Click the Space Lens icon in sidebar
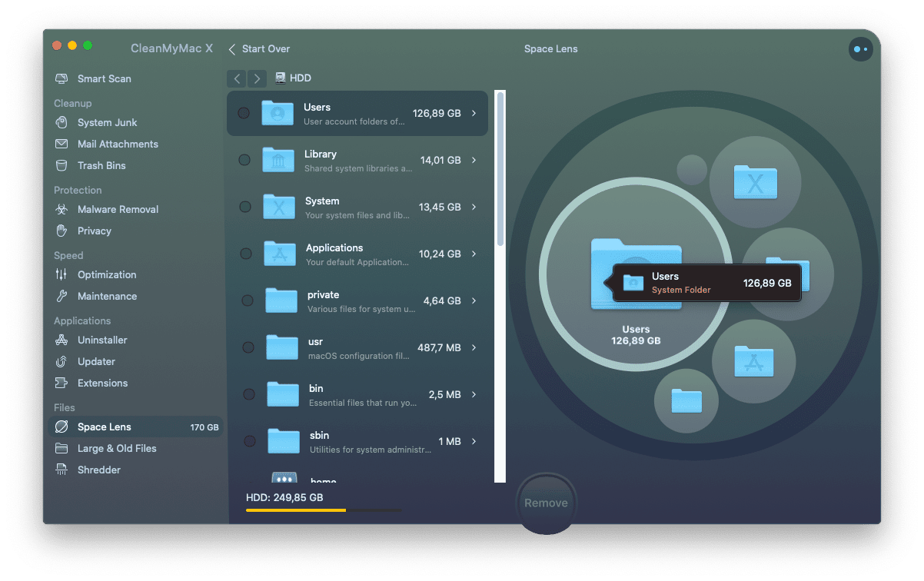Image resolution: width=924 pixels, height=581 pixels. tap(61, 427)
